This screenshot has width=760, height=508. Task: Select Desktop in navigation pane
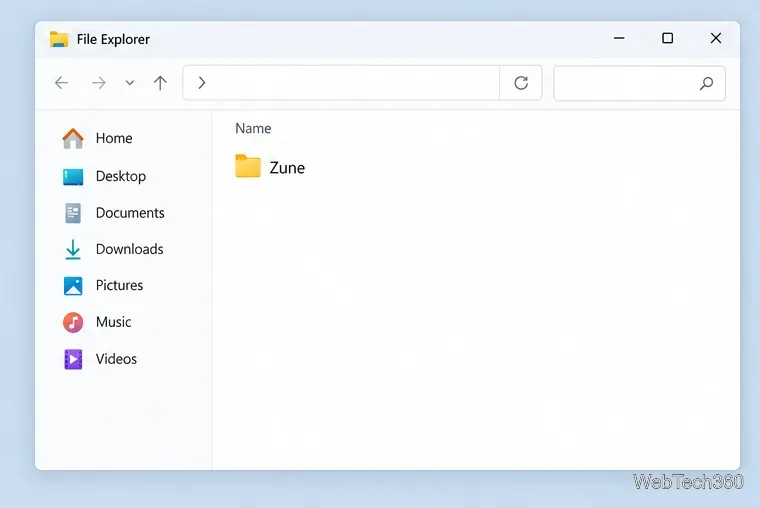[121, 176]
